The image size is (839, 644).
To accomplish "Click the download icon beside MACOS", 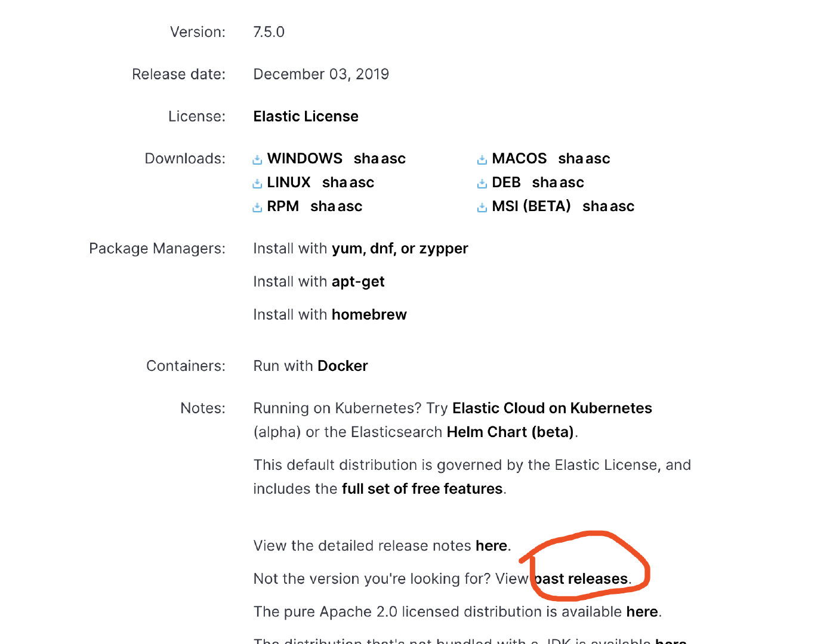I will (x=482, y=159).
